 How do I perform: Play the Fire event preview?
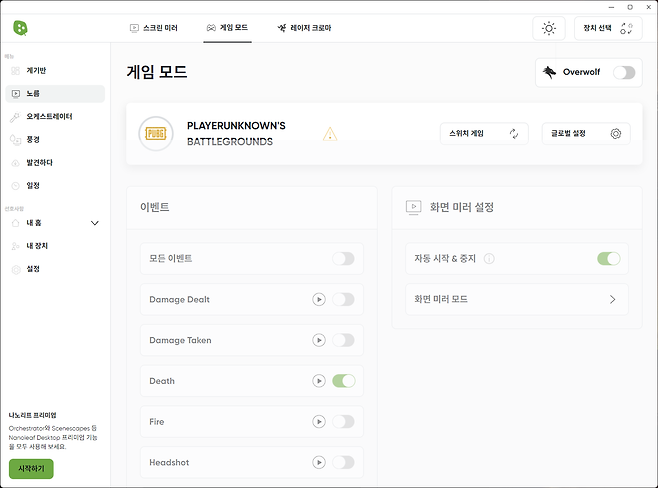coord(319,422)
